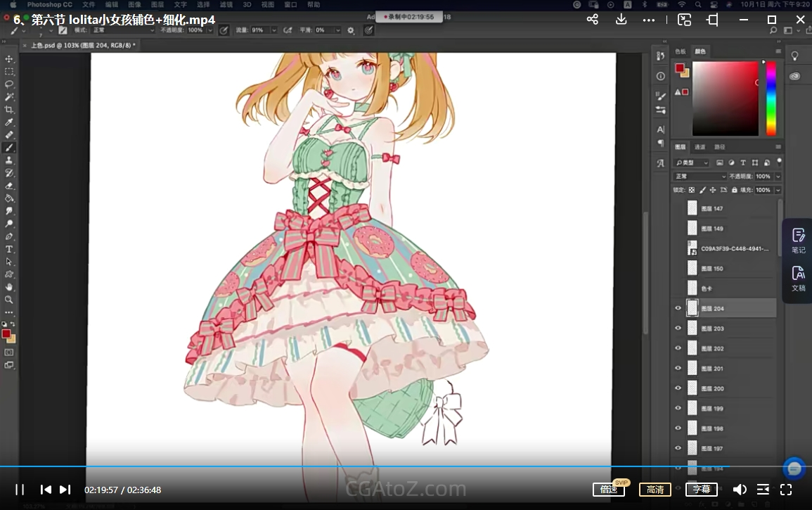Expand the layer 类型 filter dropdown
Image resolution: width=812 pixels, height=510 pixels.
691,162
